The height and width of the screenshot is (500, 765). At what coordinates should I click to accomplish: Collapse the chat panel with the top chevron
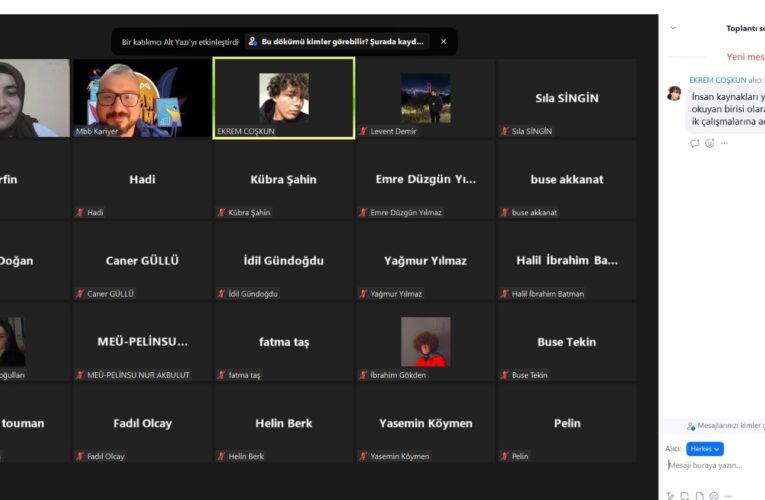[673, 28]
